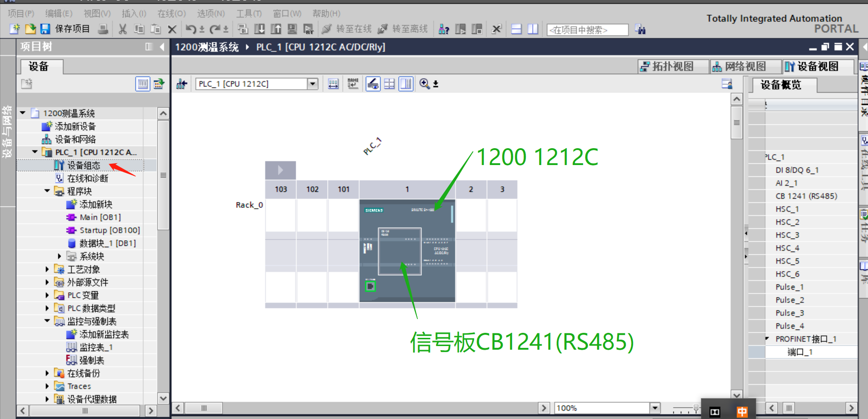
Task: Click the Upload from device icon
Action: [276, 29]
